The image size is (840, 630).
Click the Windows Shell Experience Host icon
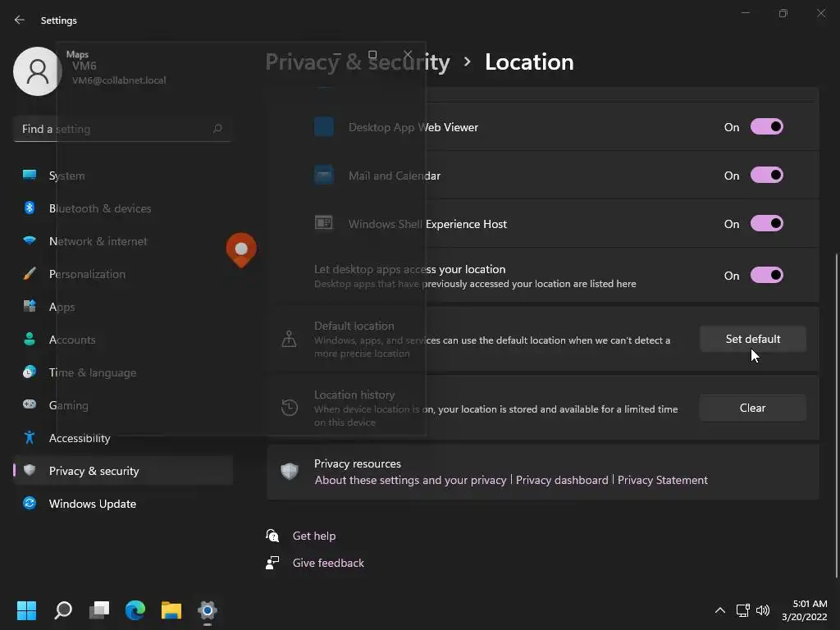323,223
